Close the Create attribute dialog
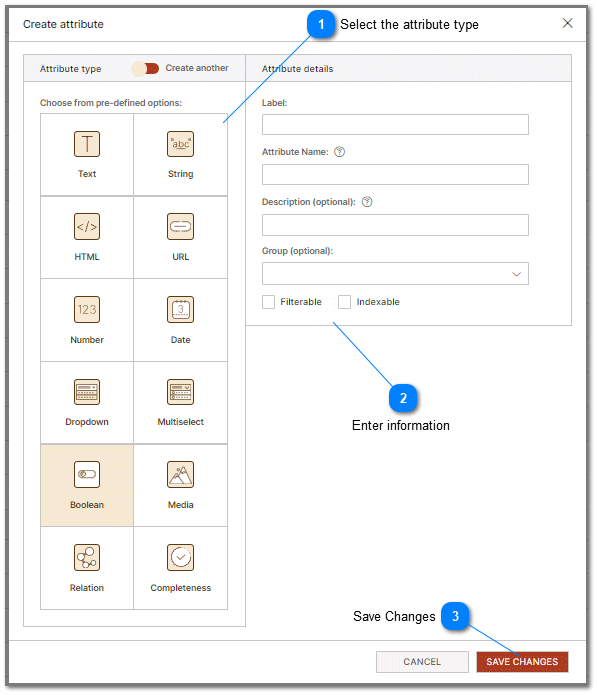597x695 pixels. 567,23
